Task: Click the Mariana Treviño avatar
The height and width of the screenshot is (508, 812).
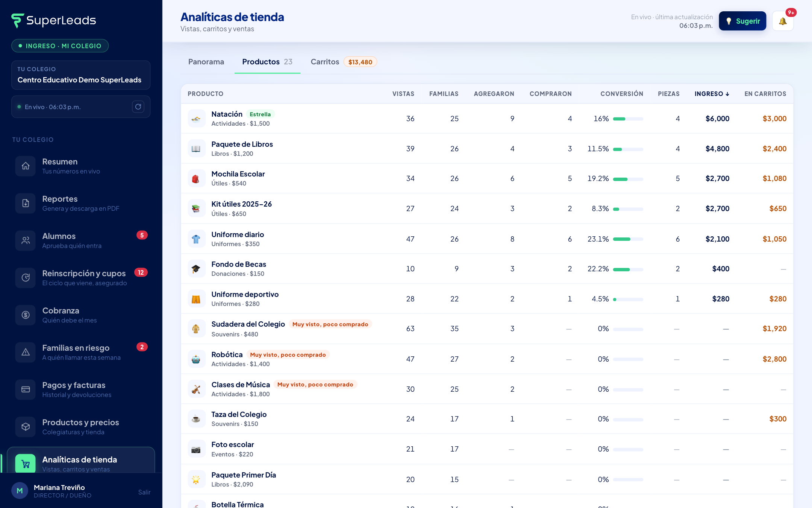Action: click(20, 491)
